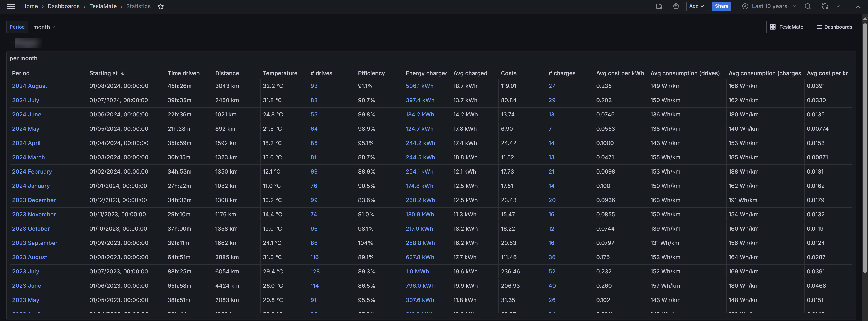Click 128 drives link for 2023 July
Screen dimensions: 868x321
(315, 272)
